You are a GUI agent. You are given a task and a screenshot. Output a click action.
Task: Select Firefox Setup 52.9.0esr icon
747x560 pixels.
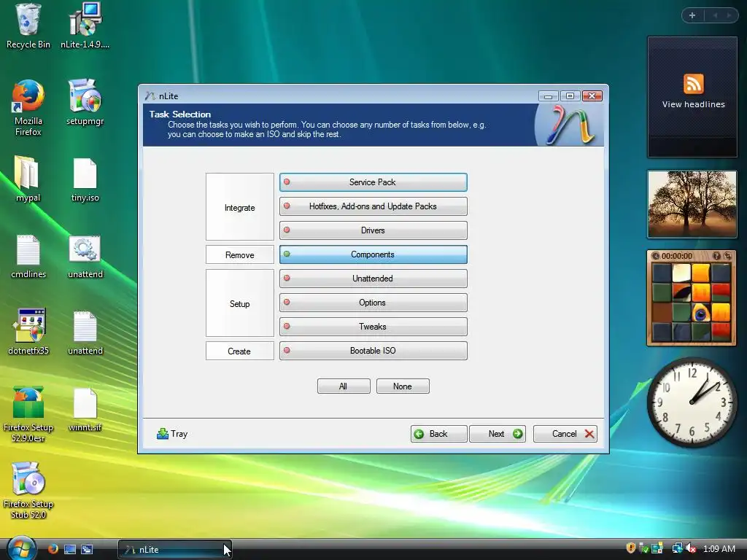click(28, 414)
